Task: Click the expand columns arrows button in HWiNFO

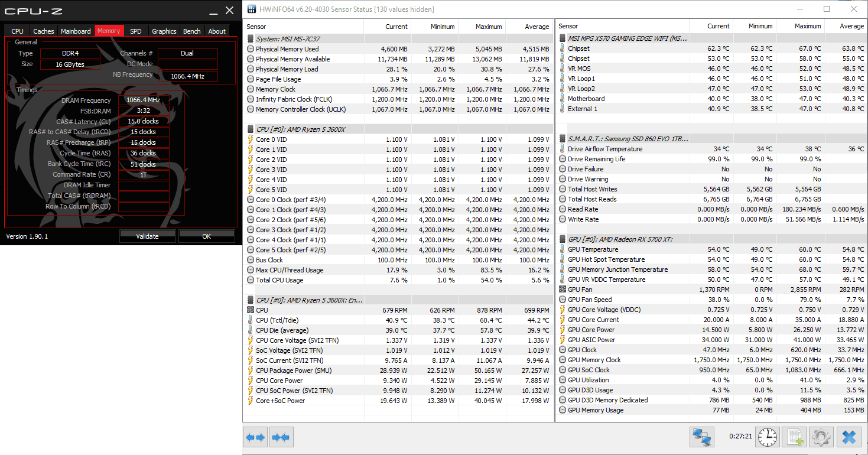Action: [255, 437]
